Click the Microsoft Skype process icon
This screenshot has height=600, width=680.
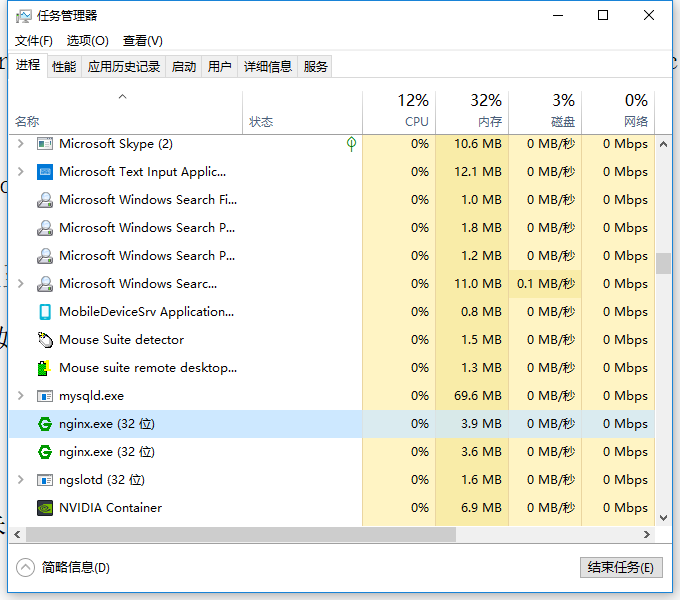click(45, 143)
